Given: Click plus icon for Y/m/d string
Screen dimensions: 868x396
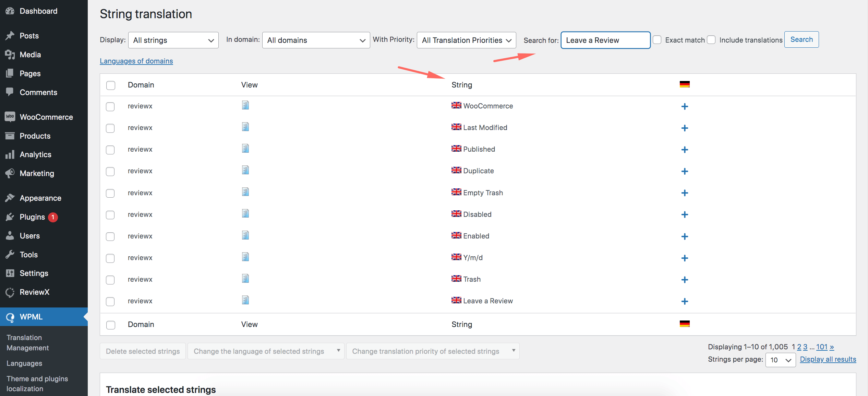Looking at the screenshot, I should [x=684, y=258].
